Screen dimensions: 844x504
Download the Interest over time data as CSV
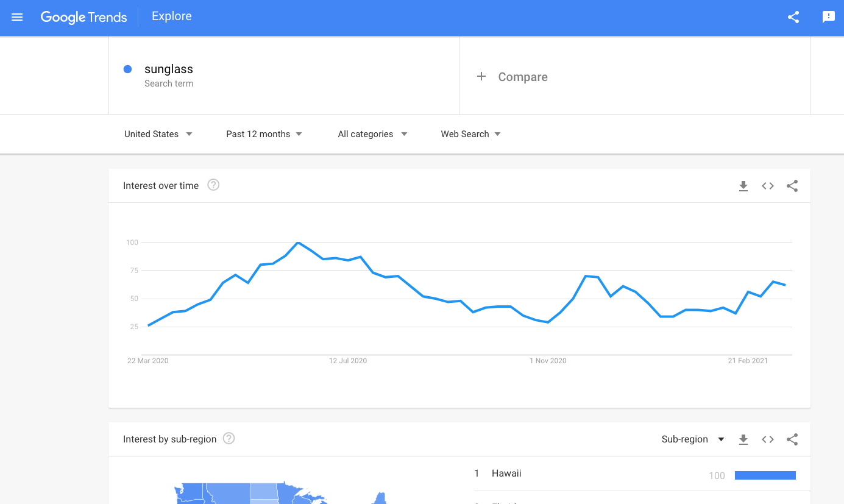click(743, 186)
